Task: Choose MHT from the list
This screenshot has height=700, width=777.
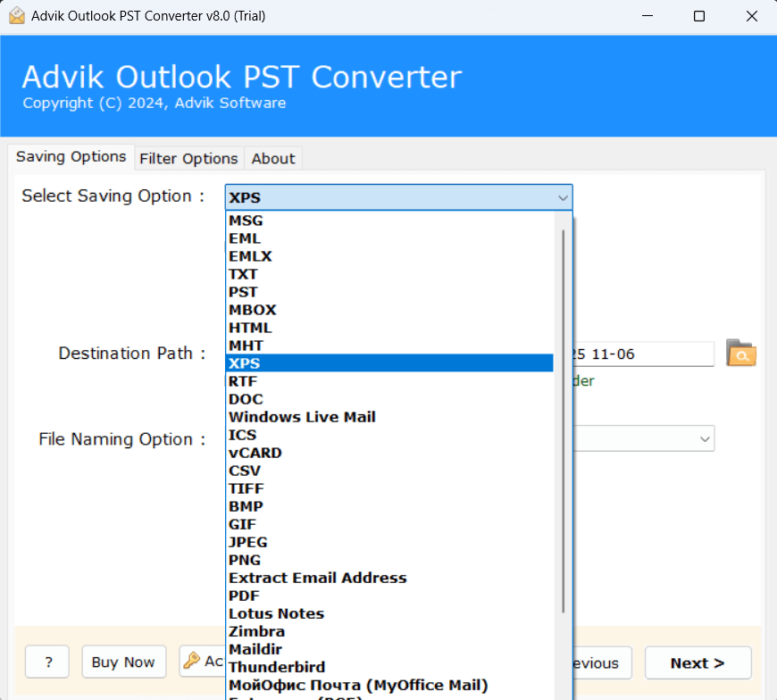Action: (389, 346)
